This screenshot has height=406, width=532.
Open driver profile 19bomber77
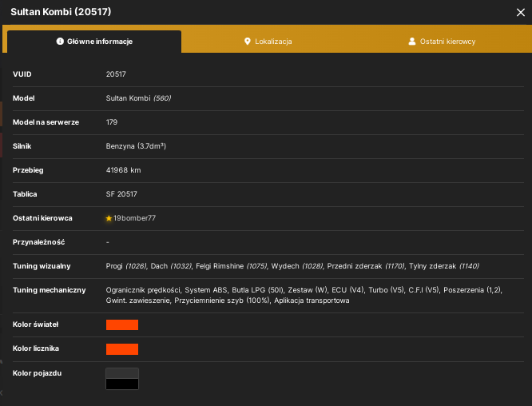(x=134, y=218)
